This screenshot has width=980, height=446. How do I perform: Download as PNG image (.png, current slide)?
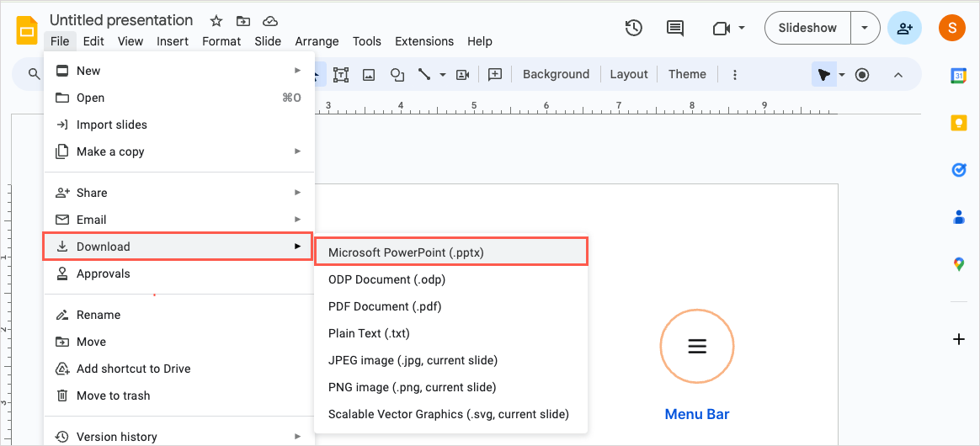pos(450,386)
